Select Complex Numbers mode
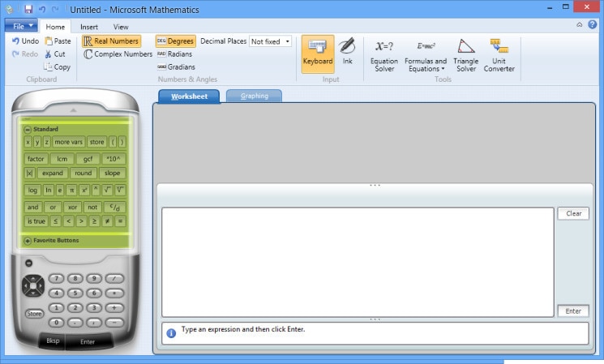Image resolution: width=604 pixels, height=364 pixels. pos(118,54)
